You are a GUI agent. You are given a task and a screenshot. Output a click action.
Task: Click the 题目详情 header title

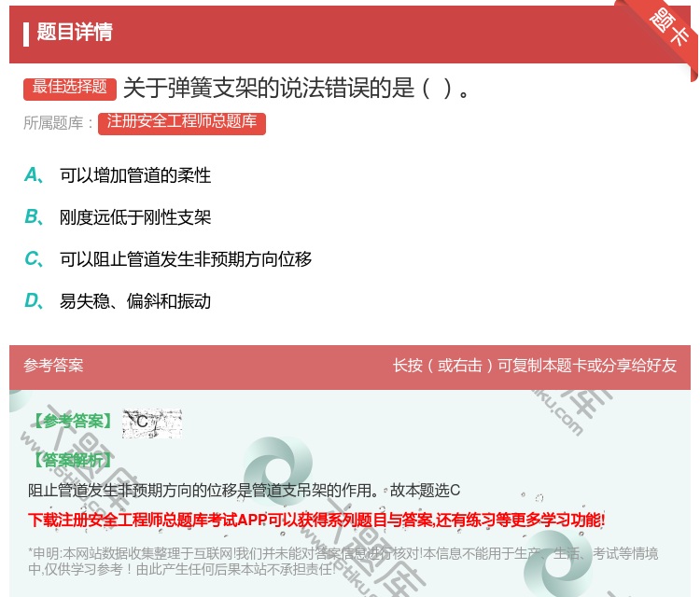pyautogui.click(x=75, y=32)
